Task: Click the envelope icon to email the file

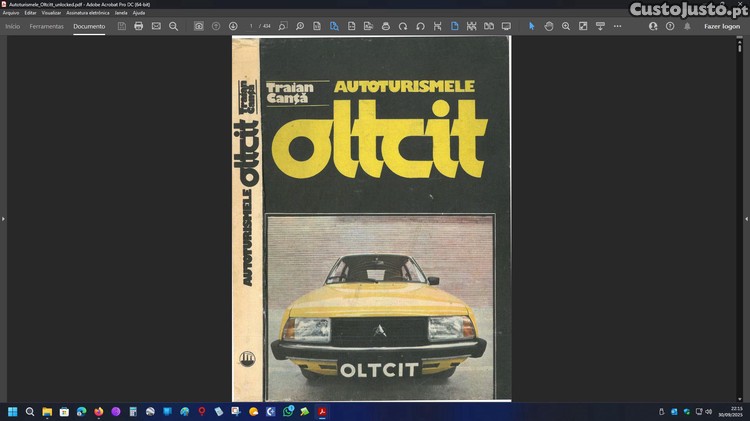Action: point(156,26)
